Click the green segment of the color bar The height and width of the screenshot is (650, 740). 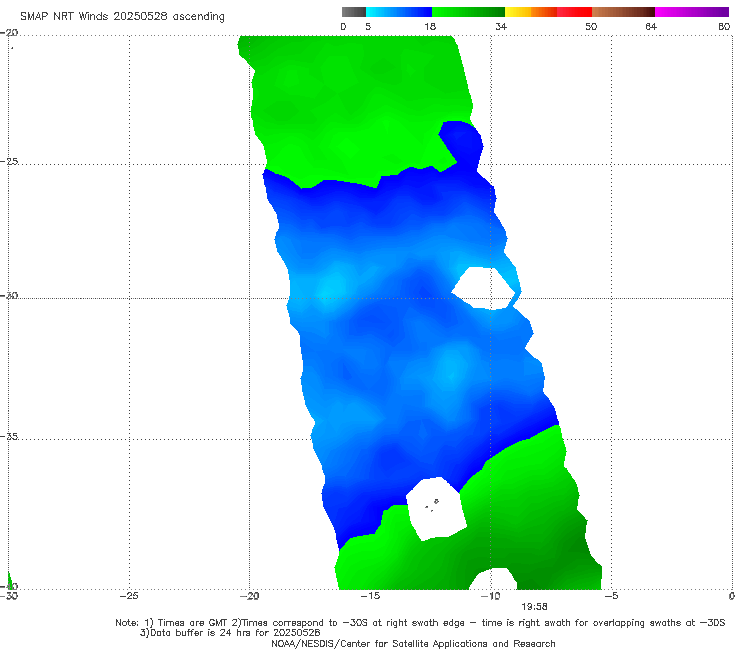coord(468,12)
